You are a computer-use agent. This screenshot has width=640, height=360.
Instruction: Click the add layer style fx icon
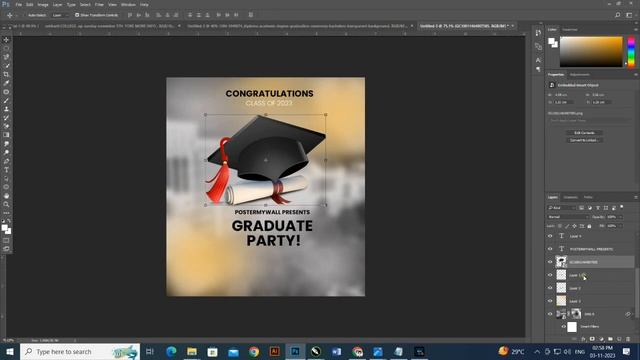pyautogui.click(x=583, y=339)
